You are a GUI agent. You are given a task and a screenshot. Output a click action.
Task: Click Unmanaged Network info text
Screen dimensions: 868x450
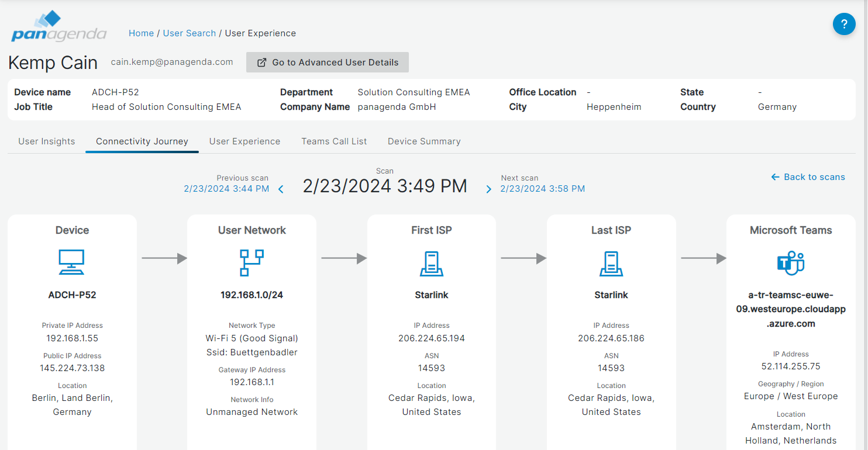(x=252, y=412)
